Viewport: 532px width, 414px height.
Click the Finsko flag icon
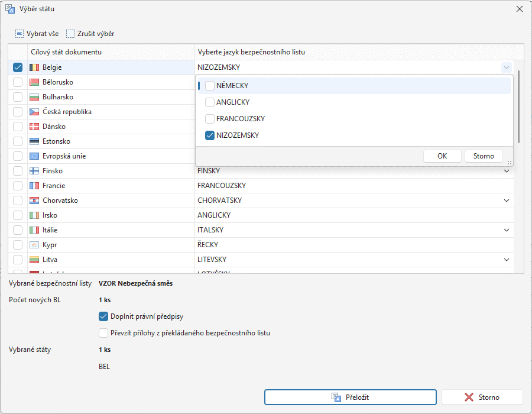pos(34,171)
